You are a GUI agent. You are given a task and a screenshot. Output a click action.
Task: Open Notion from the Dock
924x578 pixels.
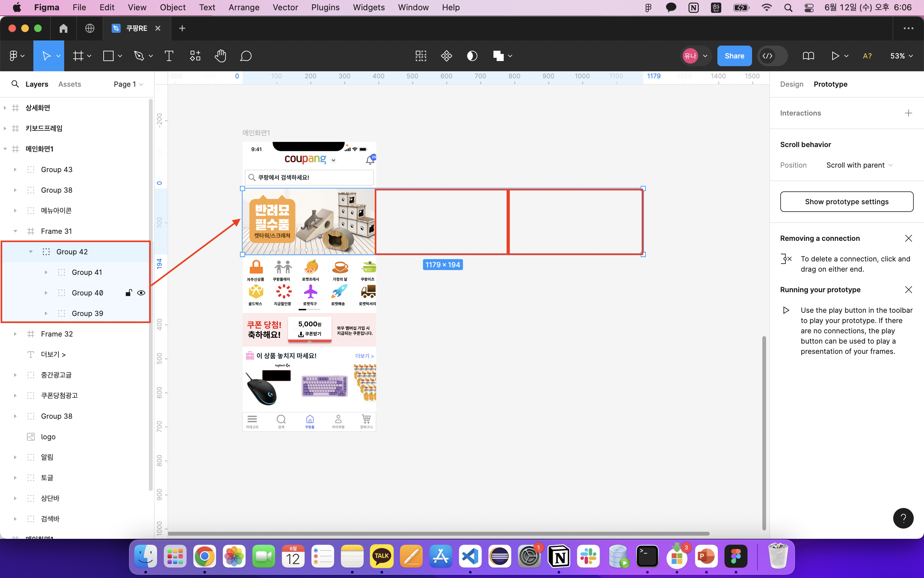[559, 556]
